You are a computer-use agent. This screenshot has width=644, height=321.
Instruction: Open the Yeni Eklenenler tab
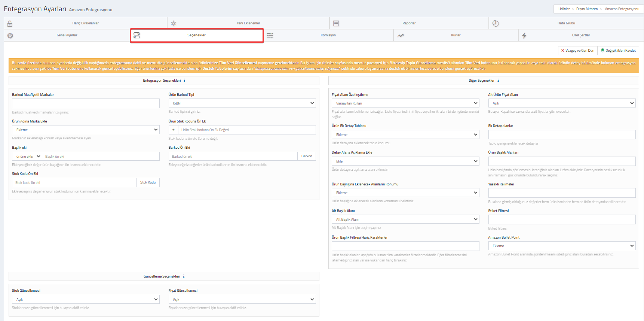tap(248, 23)
